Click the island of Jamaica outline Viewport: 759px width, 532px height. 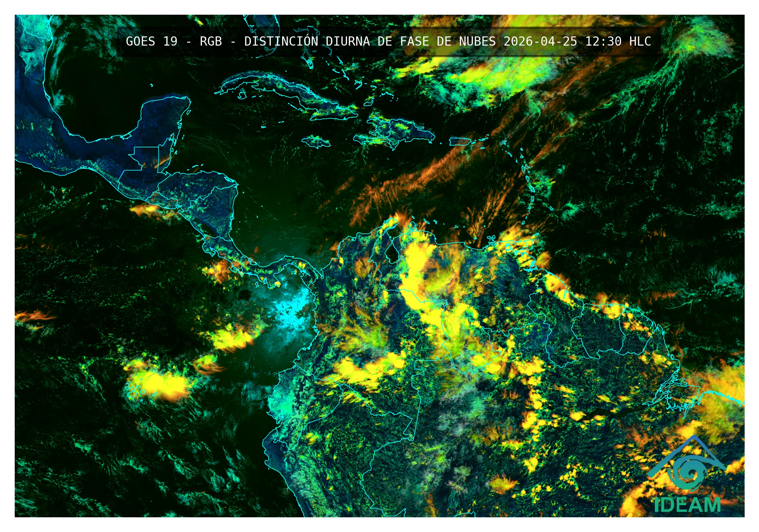pos(316,142)
